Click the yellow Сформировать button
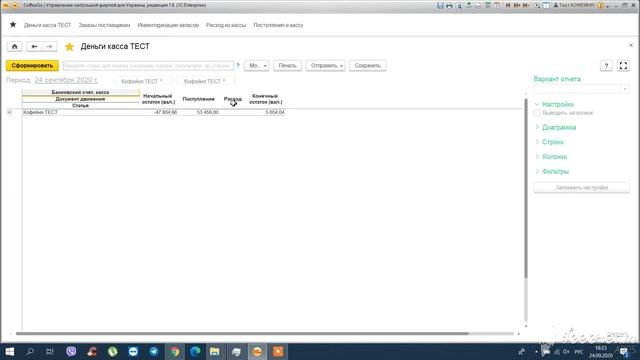The height and width of the screenshot is (360, 640). click(x=32, y=65)
